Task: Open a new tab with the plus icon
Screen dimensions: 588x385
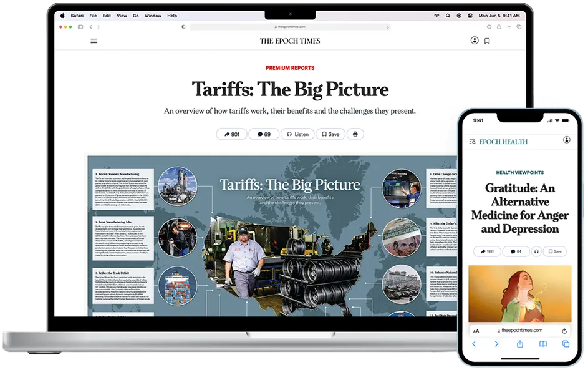Action: pos(509,27)
